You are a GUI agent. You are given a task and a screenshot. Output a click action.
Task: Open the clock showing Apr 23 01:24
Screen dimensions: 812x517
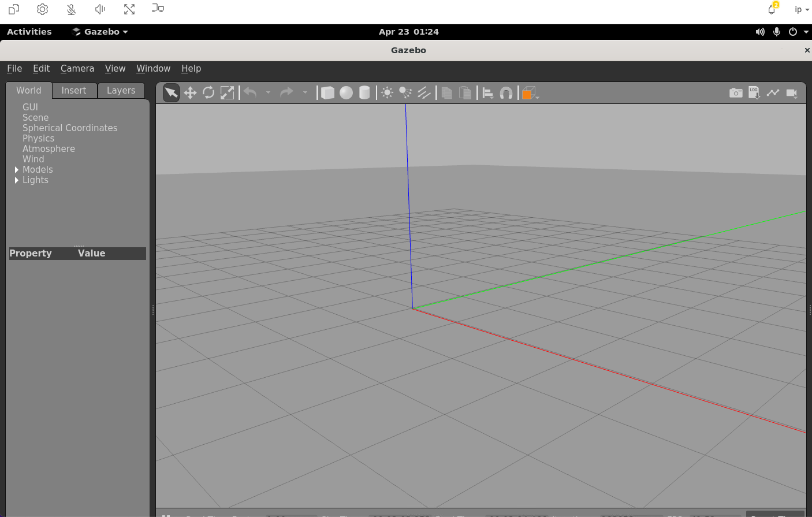[409, 32]
